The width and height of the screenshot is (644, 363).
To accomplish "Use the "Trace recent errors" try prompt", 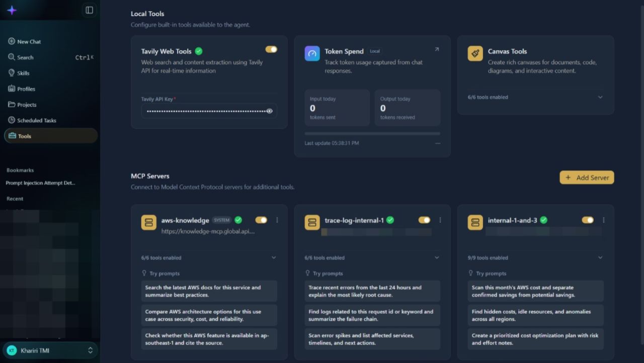I will (x=372, y=291).
